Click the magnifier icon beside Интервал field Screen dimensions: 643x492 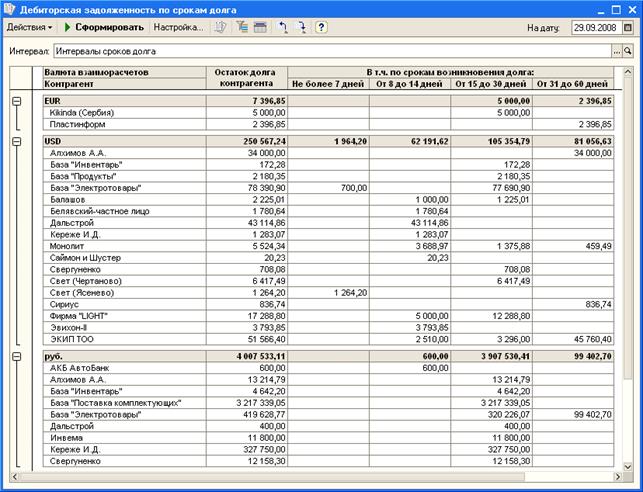point(631,49)
